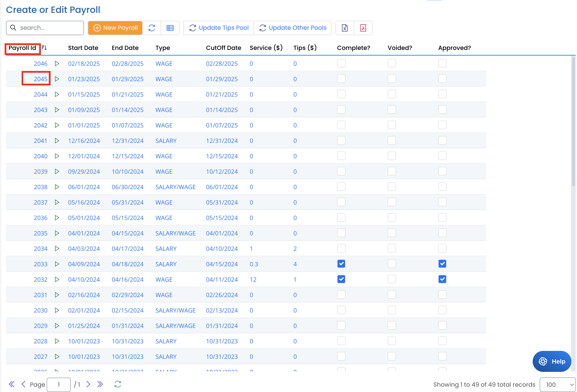Click the Payroll Id sort icon
Screen dimensions: 577x392
click(44, 48)
